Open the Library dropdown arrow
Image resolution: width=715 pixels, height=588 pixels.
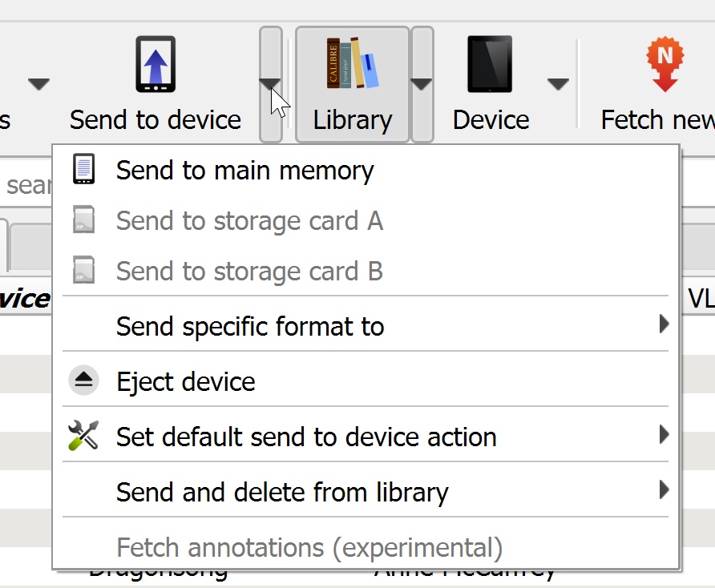(x=422, y=84)
